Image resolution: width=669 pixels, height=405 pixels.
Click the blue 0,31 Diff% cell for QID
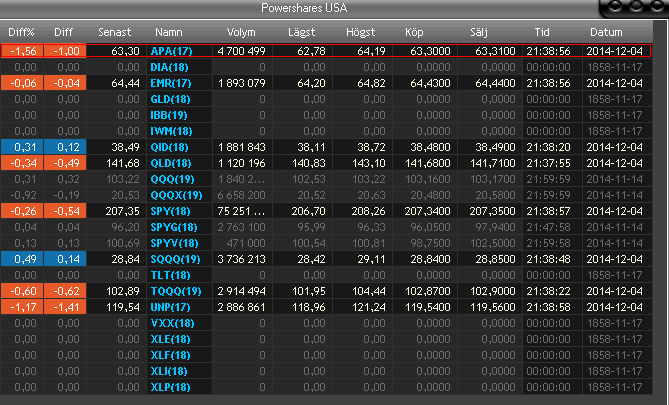point(22,147)
